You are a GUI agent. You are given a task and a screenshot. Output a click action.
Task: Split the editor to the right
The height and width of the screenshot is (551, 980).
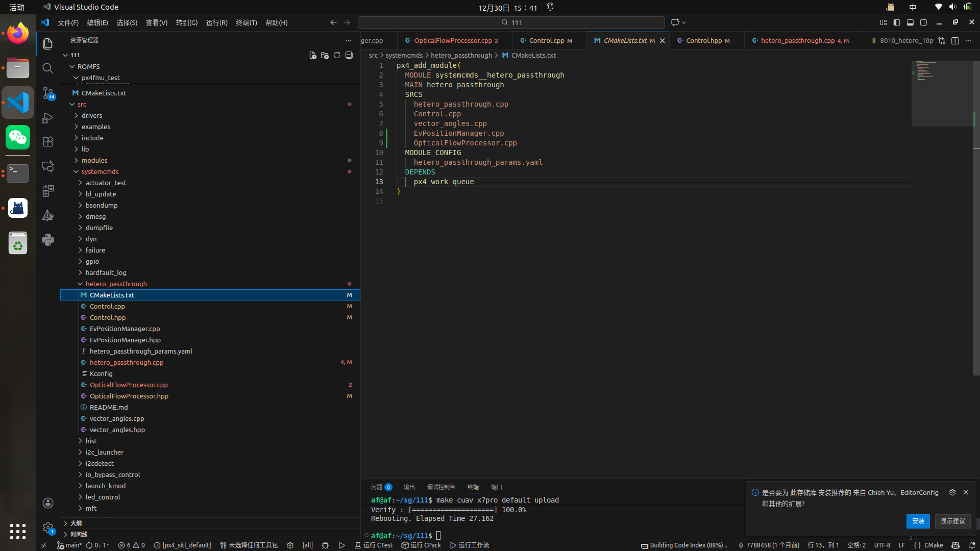(x=955, y=41)
